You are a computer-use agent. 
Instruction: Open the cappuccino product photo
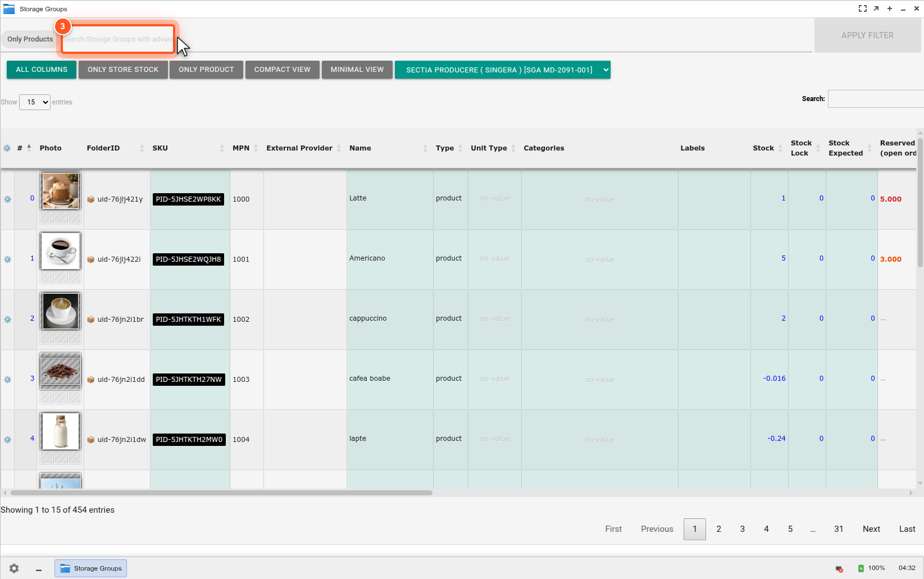60,311
